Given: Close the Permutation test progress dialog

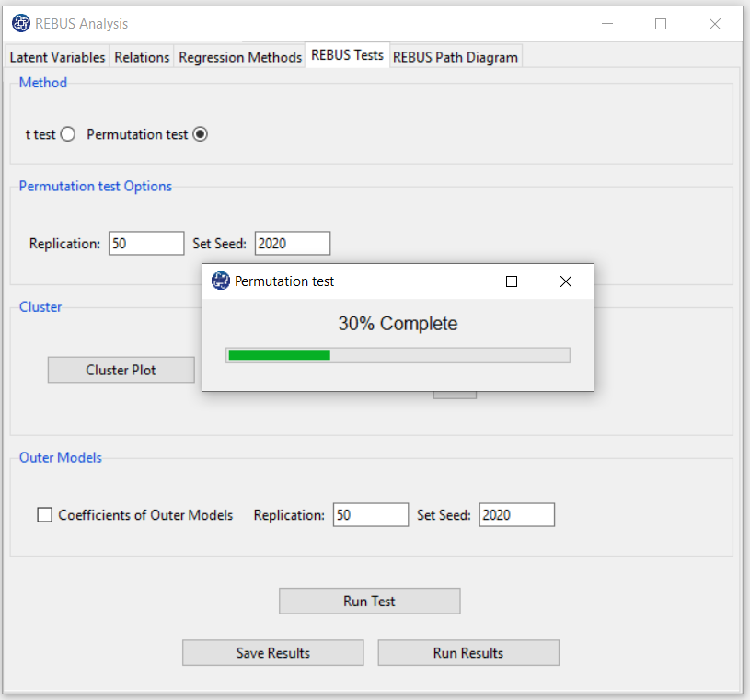Looking at the screenshot, I should click(566, 281).
